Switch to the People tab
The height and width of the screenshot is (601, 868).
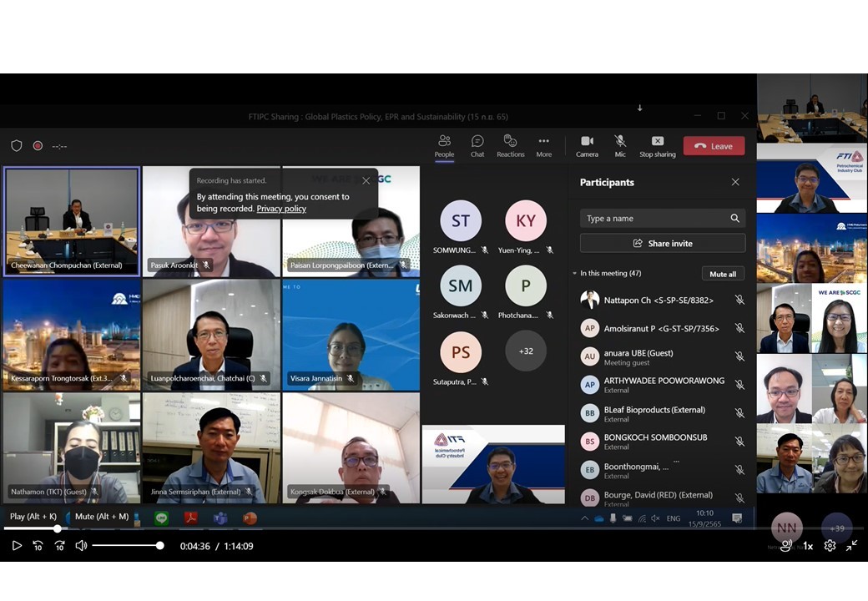click(444, 145)
